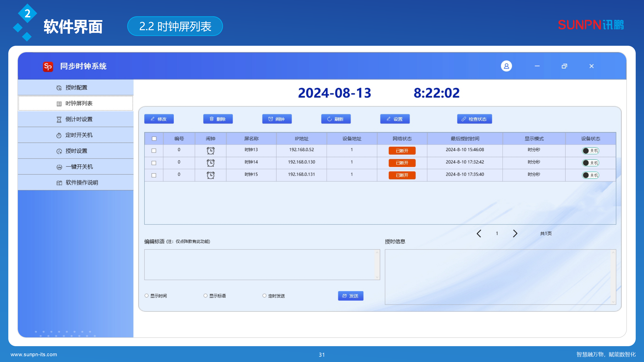644x362 pixels.
Task: Open 授时设置 in the sidebar menu
Action: point(77,151)
